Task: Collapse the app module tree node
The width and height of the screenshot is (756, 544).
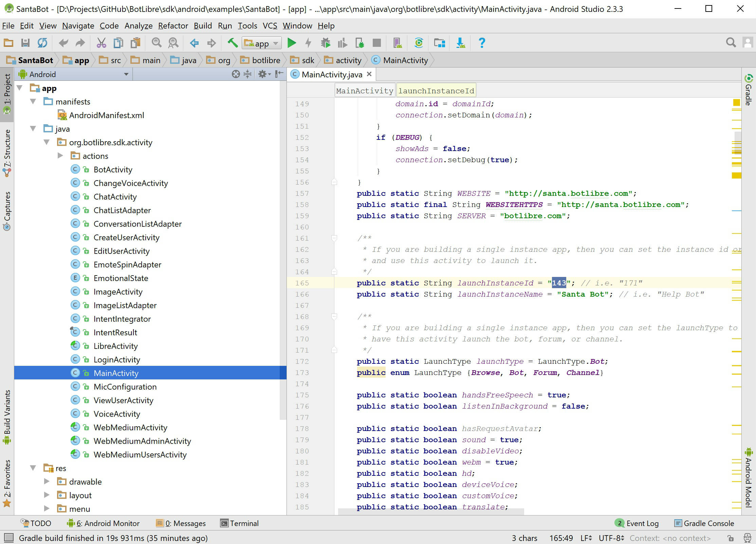Action: click(x=20, y=88)
